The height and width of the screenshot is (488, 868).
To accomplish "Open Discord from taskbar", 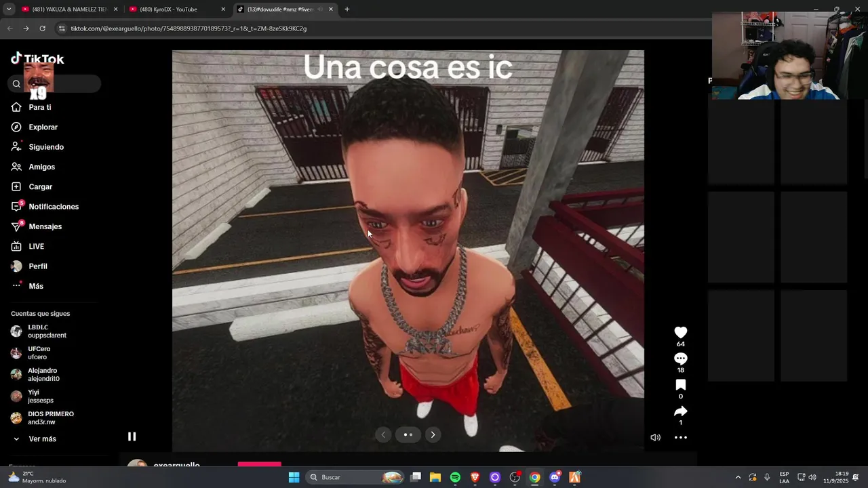I will [x=555, y=477].
